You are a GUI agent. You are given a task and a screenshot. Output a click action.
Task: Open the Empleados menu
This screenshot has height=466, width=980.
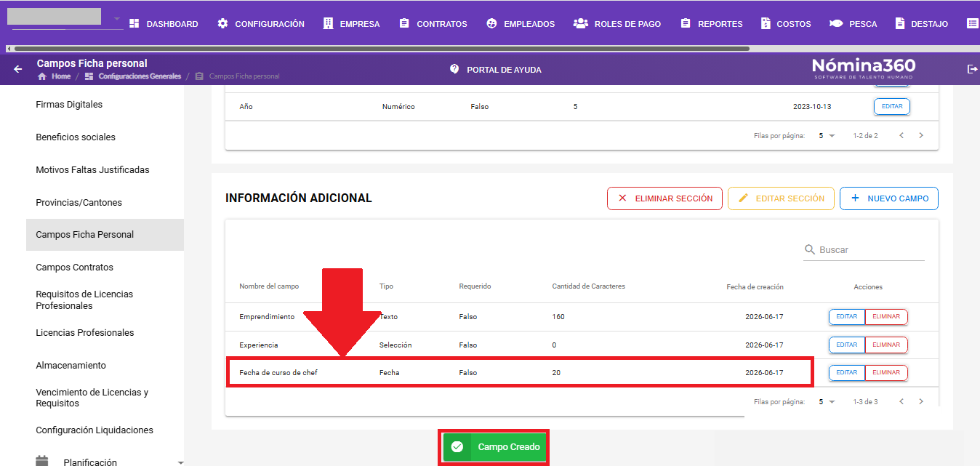(521, 24)
